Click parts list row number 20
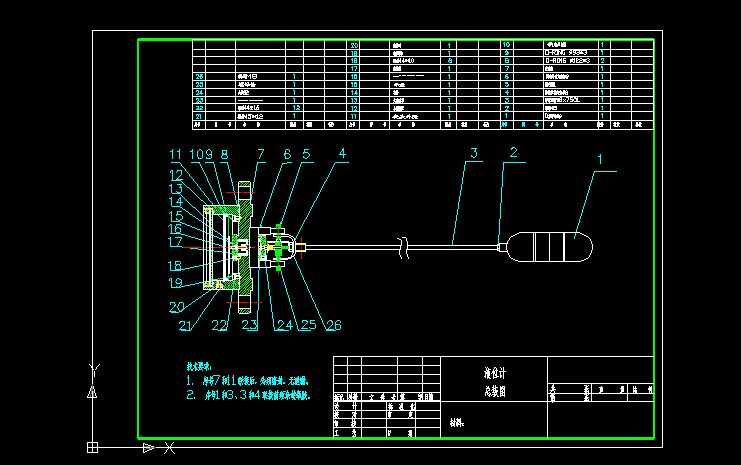Image resolution: width=741 pixels, height=465 pixels. tap(354, 45)
